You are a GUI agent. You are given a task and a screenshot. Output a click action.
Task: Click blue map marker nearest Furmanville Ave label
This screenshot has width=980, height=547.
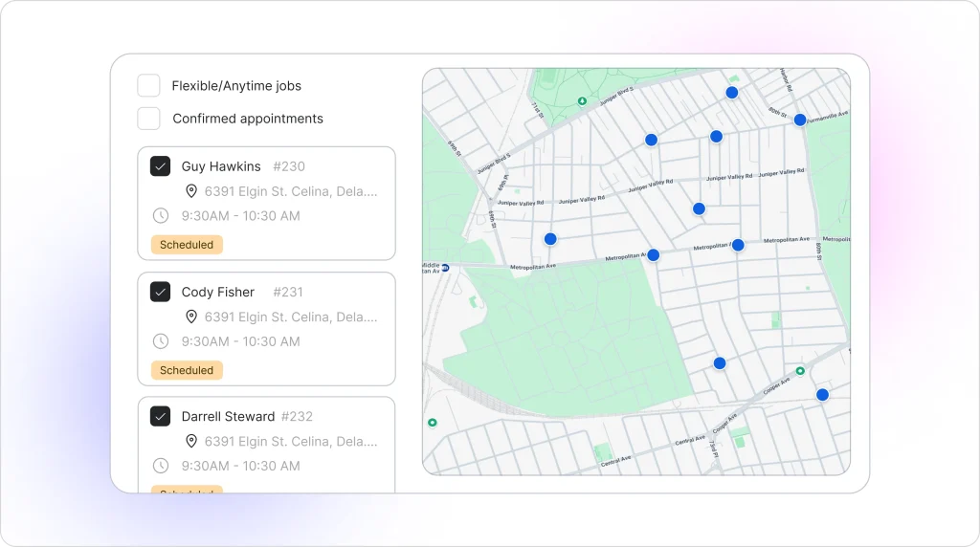[x=800, y=120]
